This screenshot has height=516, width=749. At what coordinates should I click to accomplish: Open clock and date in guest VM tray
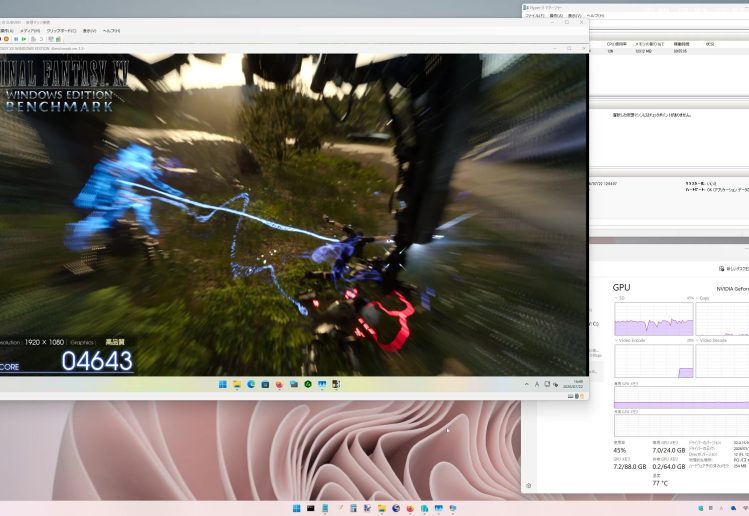pos(573,384)
